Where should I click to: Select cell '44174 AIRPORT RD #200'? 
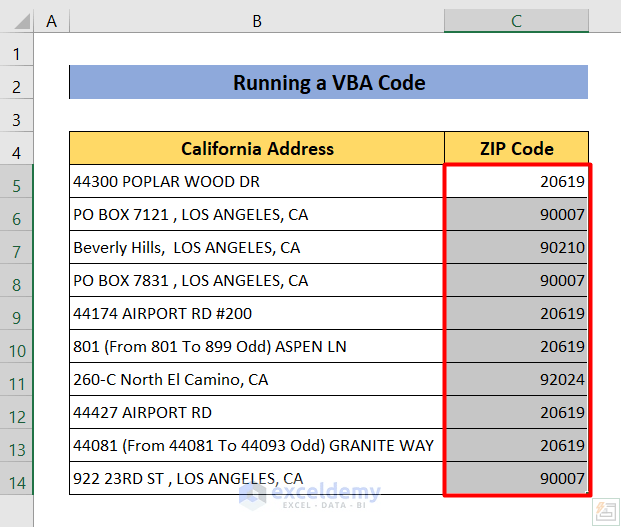coord(257,313)
